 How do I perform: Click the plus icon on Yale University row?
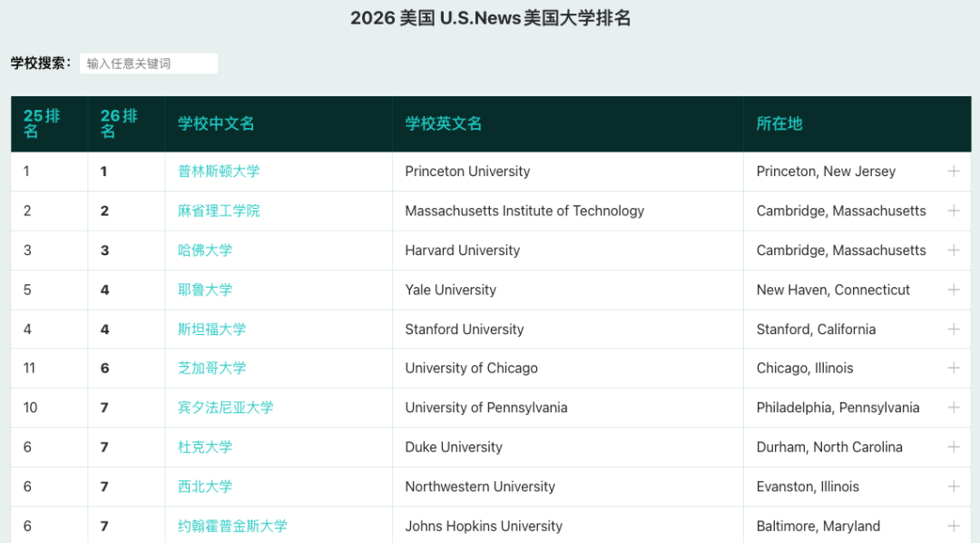pos(954,289)
